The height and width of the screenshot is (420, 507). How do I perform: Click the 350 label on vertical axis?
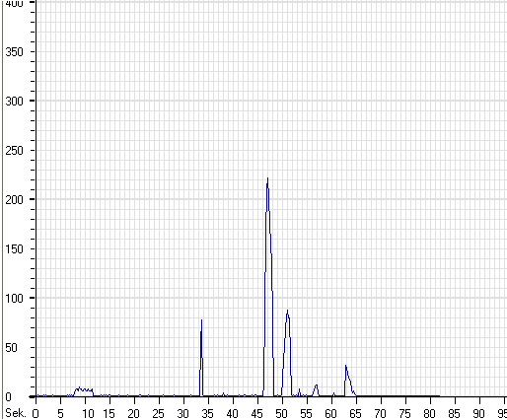(x=14, y=52)
